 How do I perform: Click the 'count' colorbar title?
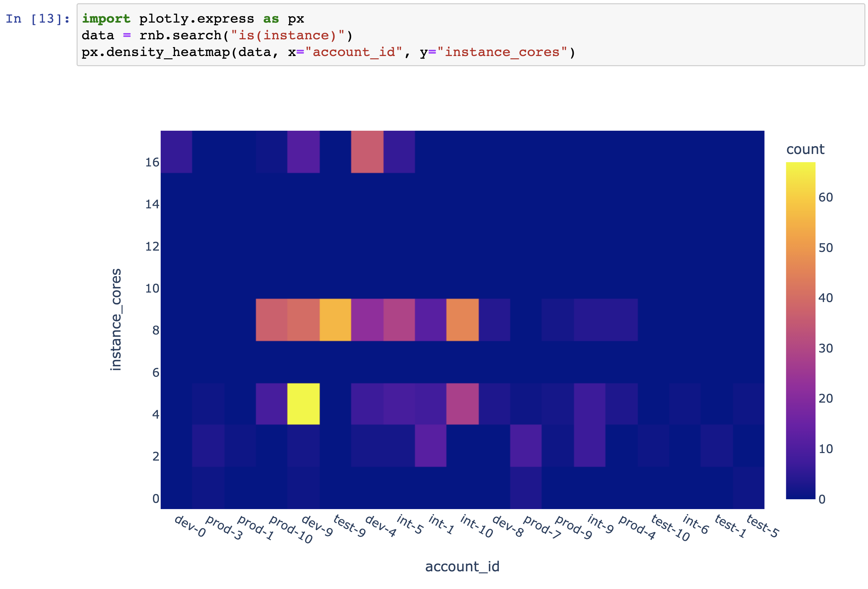coord(805,149)
